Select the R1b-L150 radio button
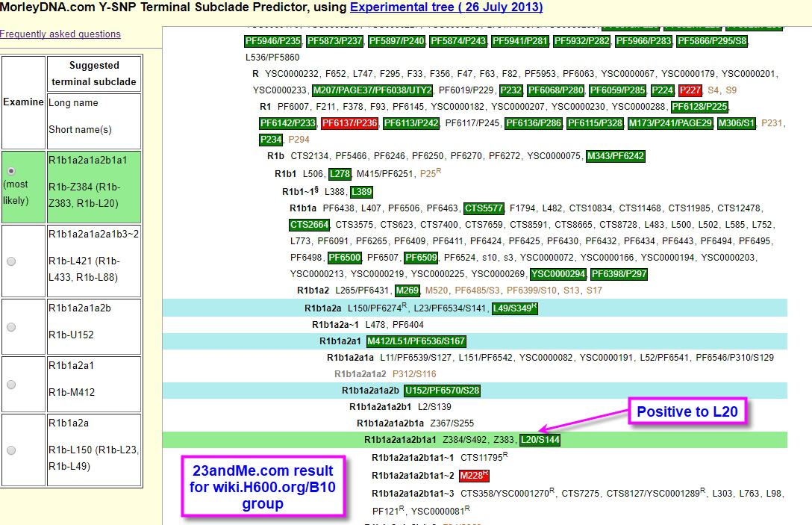812x525 pixels. [x=11, y=450]
